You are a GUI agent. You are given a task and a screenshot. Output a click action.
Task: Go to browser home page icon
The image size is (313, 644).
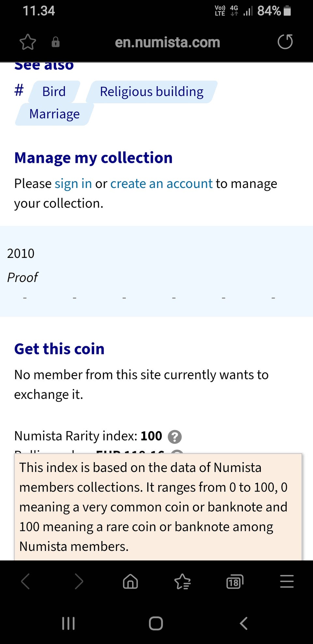click(130, 582)
